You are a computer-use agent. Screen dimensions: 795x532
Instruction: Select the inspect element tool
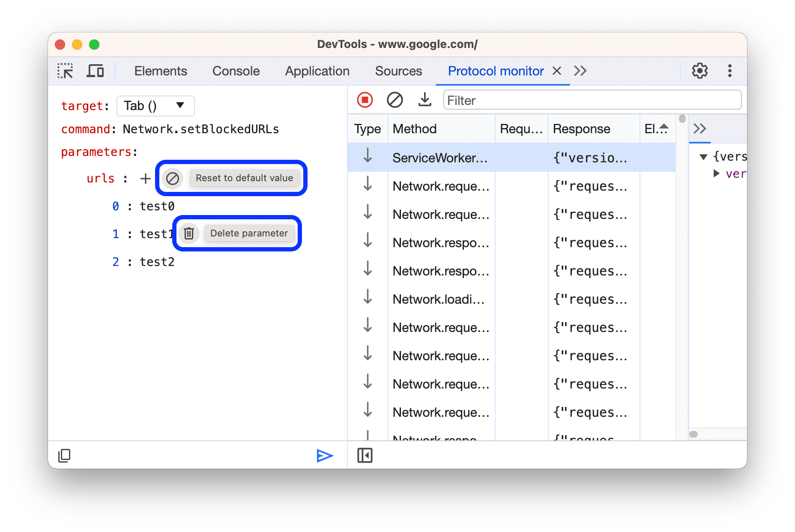pyautogui.click(x=65, y=71)
